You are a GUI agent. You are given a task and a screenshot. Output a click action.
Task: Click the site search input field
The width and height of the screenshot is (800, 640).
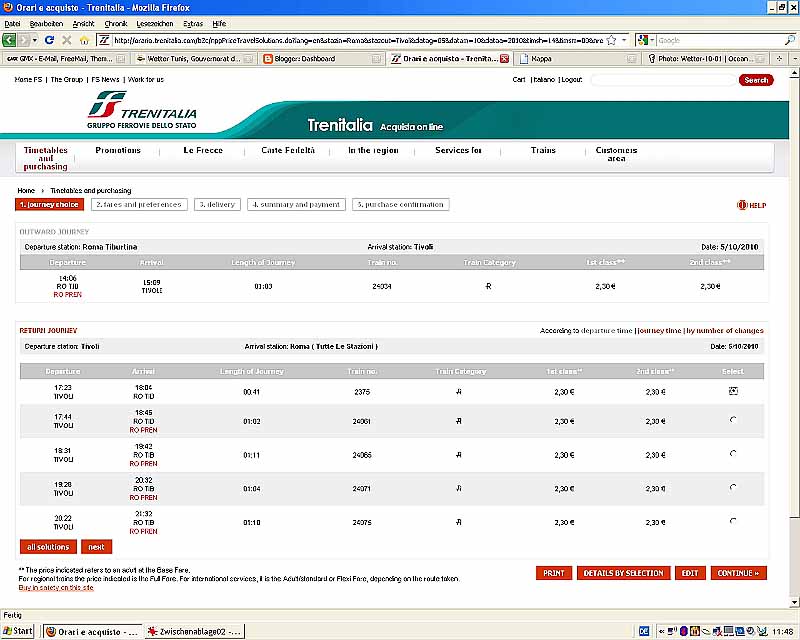pyautogui.click(x=663, y=80)
